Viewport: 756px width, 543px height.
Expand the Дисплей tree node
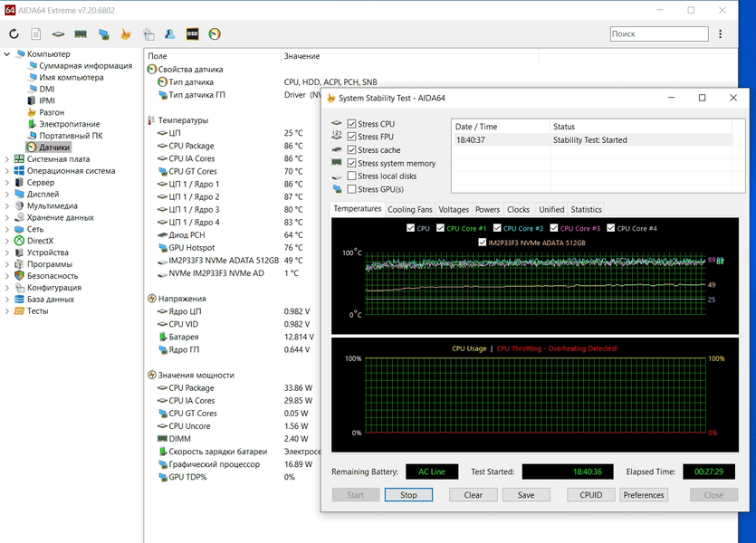[6, 194]
